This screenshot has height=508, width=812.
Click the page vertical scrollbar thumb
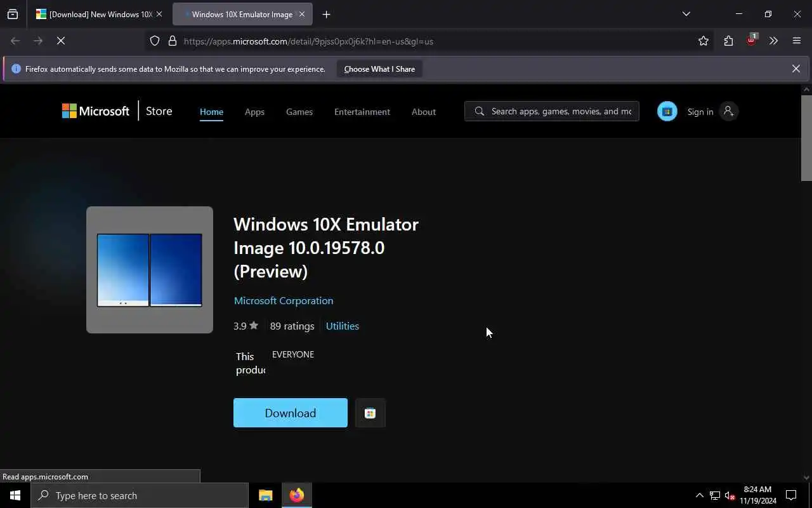coord(806,137)
